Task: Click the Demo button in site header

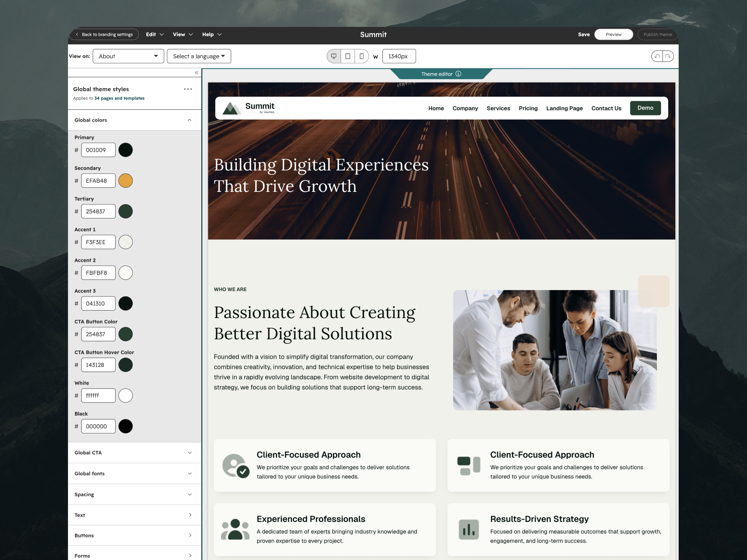Action: click(x=645, y=108)
